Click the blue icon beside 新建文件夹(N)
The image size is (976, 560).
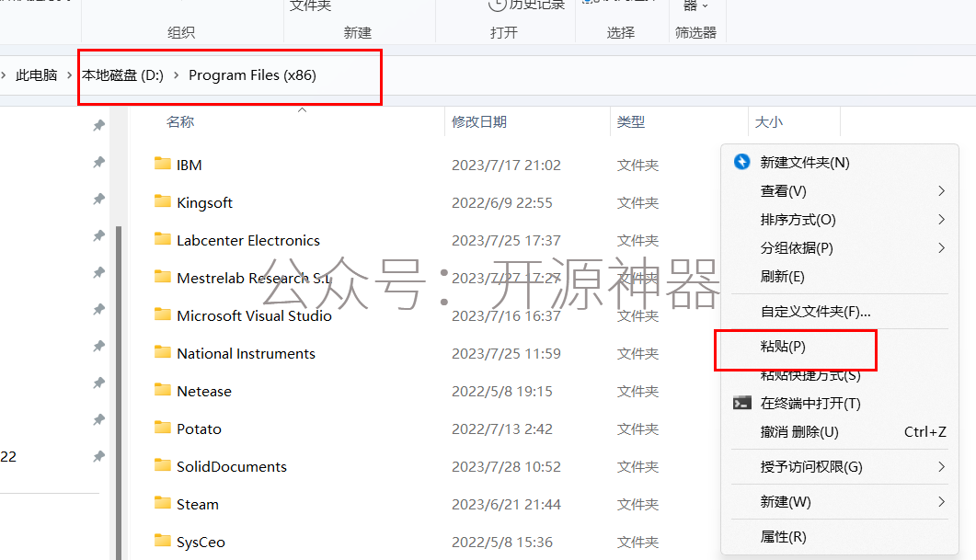(x=742, y=162)
